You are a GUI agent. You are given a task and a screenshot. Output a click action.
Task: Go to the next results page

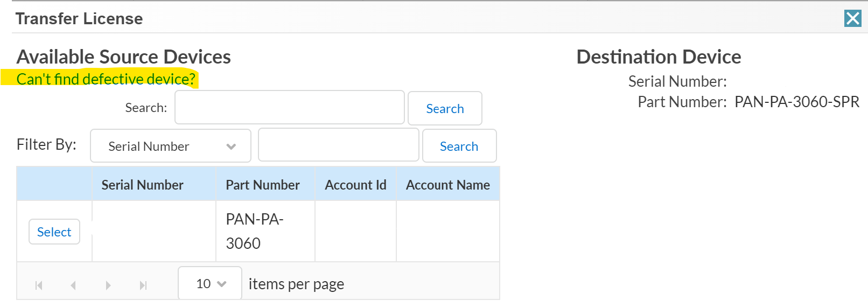tap(108, 285)
